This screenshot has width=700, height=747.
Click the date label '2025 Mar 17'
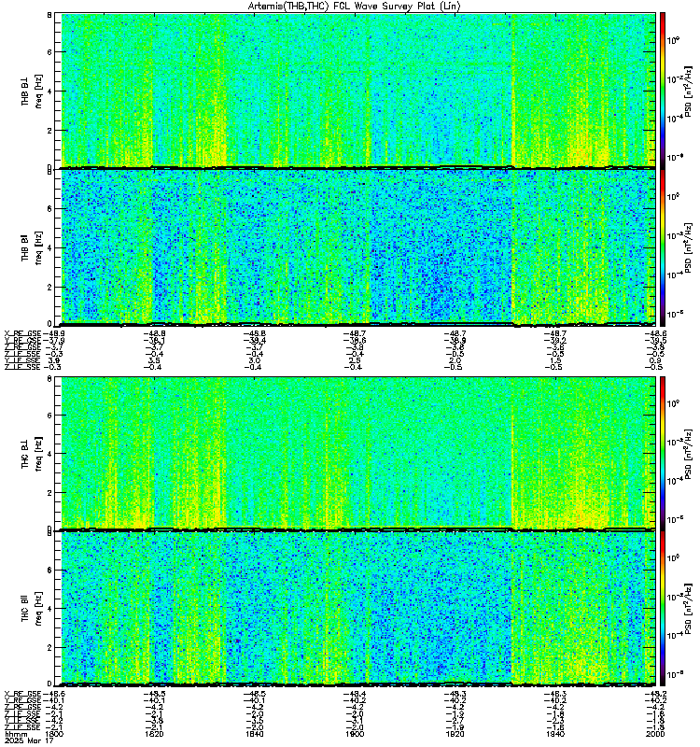(29, 740)
